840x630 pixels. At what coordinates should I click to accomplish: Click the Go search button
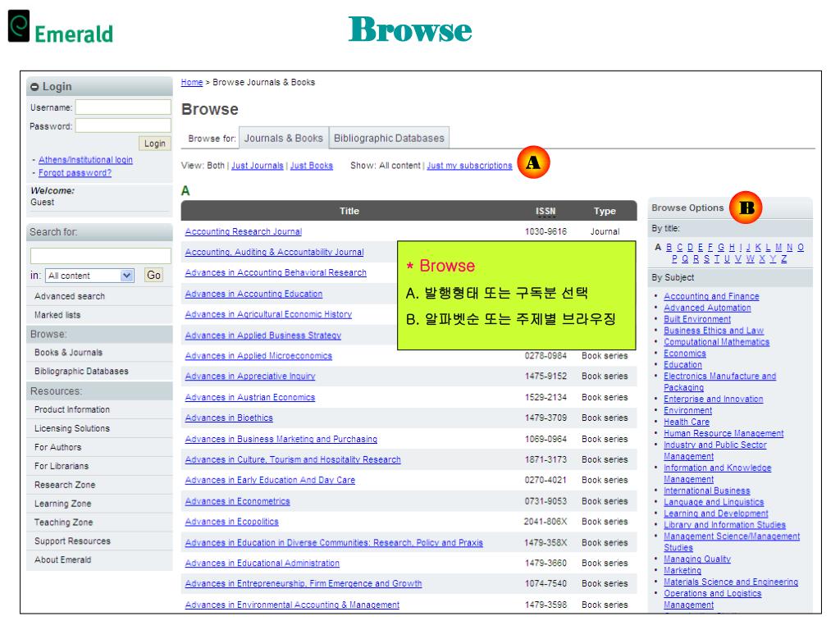point(153,276)
